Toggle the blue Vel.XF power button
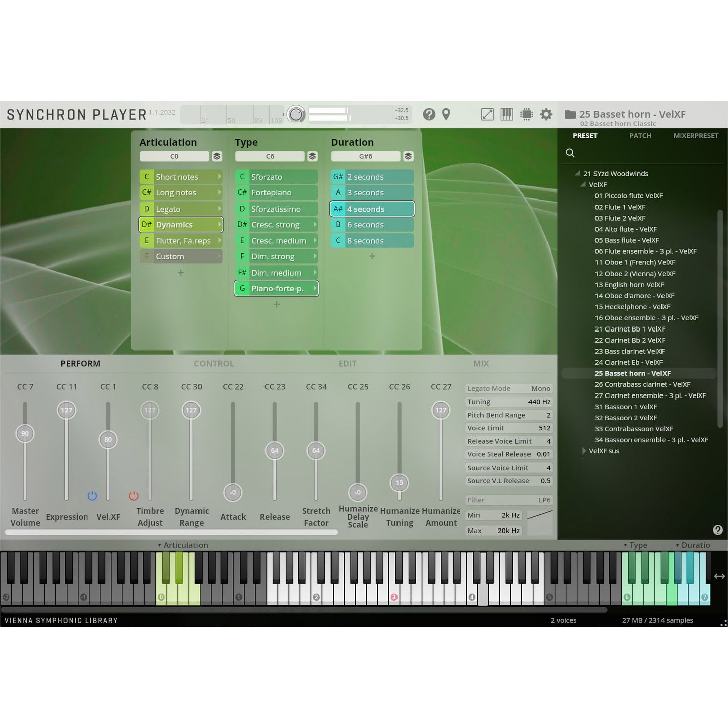 point(92,496)
